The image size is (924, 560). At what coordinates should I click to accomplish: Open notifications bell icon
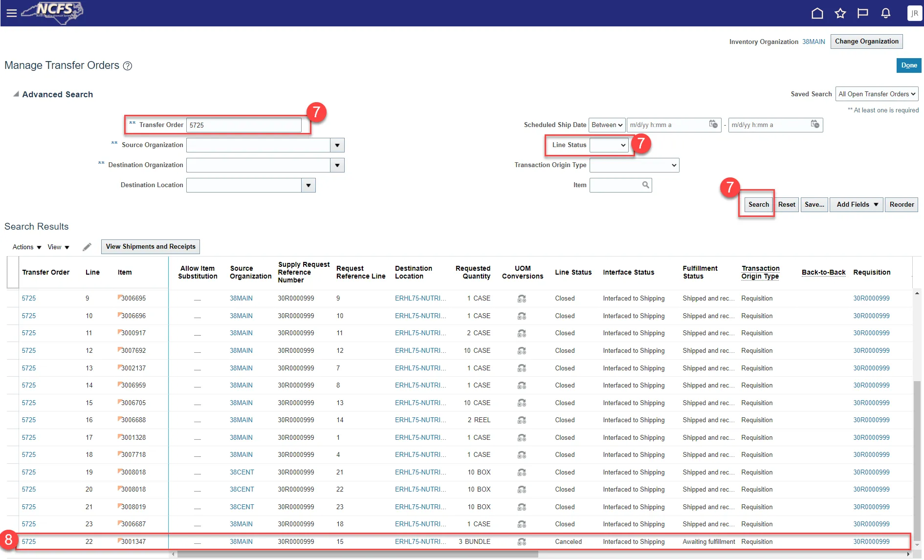point(885,13)
